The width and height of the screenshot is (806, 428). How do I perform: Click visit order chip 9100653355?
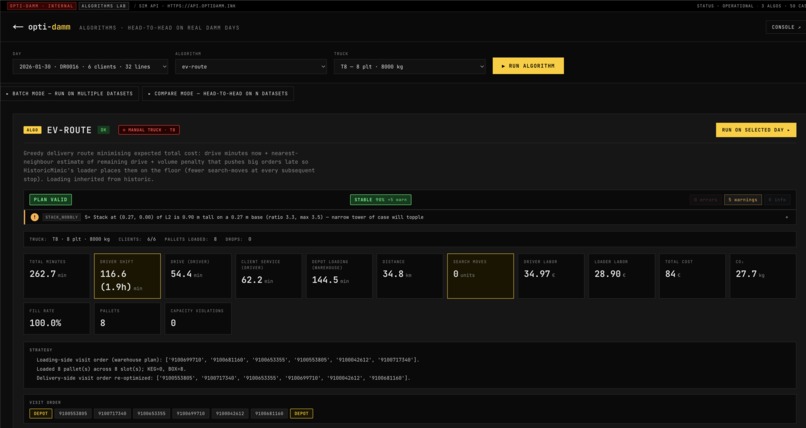point(152,413)
